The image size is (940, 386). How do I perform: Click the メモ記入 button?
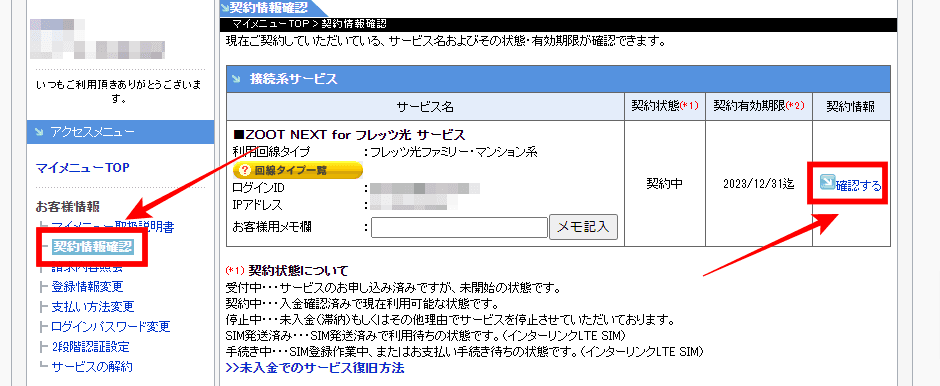click(x=583, y=227)
